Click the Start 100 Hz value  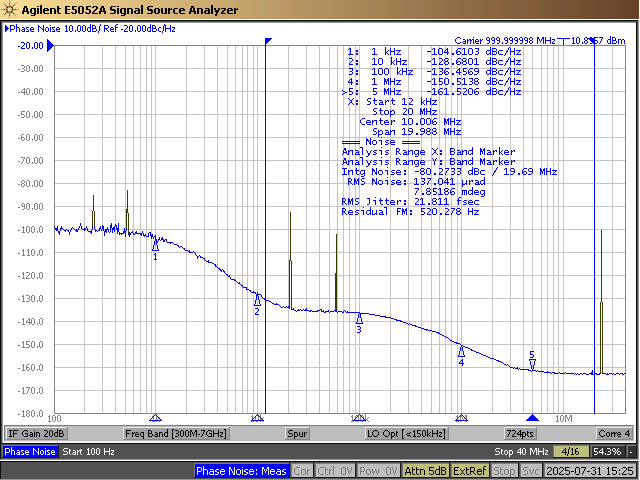pos(88,452)
